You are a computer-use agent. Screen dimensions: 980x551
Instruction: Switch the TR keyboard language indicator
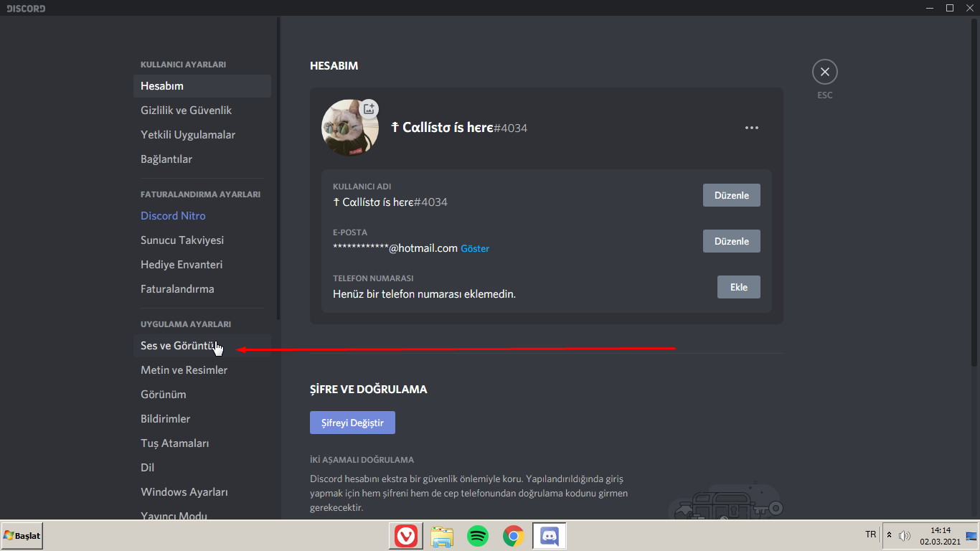871,534
